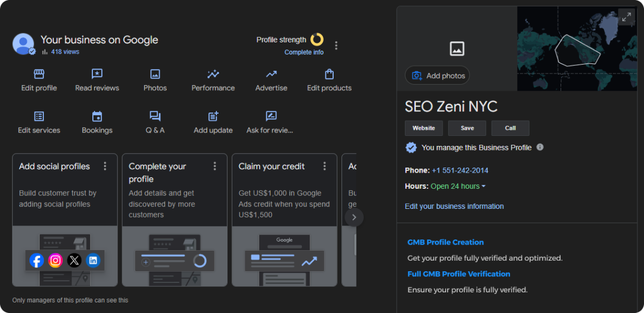Open Edit products shopping bag icon
The image size is (644, 313).
click(x=329, y=74)
